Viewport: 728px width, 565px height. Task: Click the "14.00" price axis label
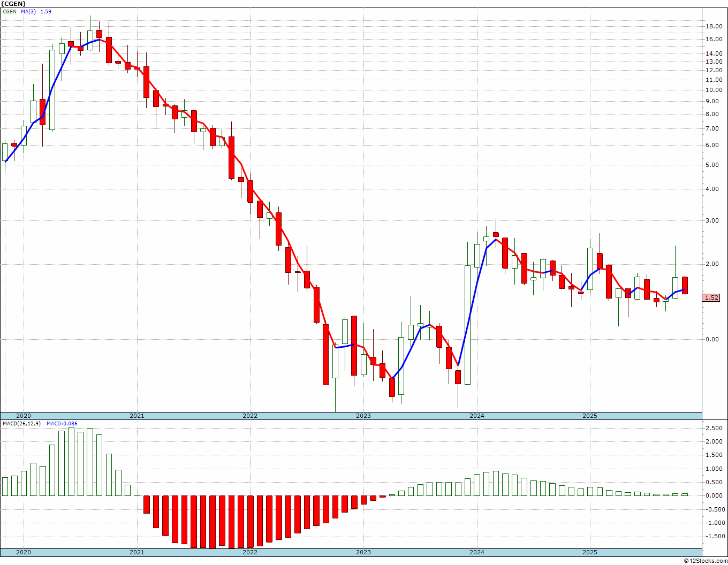click(x=713, y=54)
